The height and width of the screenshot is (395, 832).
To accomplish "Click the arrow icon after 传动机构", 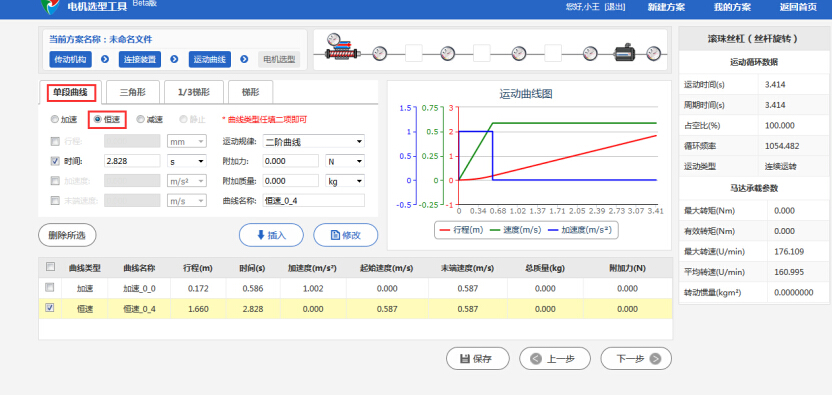I will pos(105,59).
